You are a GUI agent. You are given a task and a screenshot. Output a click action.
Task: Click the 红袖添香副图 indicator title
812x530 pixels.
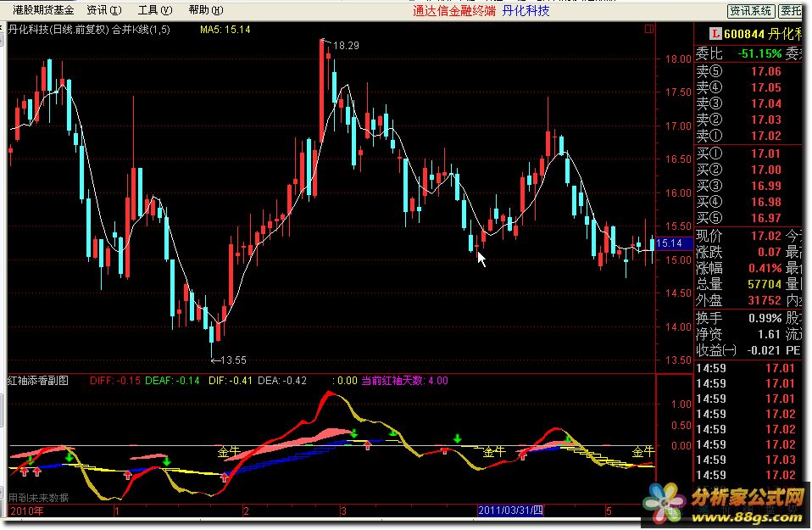pyautogui.click(x=38, y=380)
